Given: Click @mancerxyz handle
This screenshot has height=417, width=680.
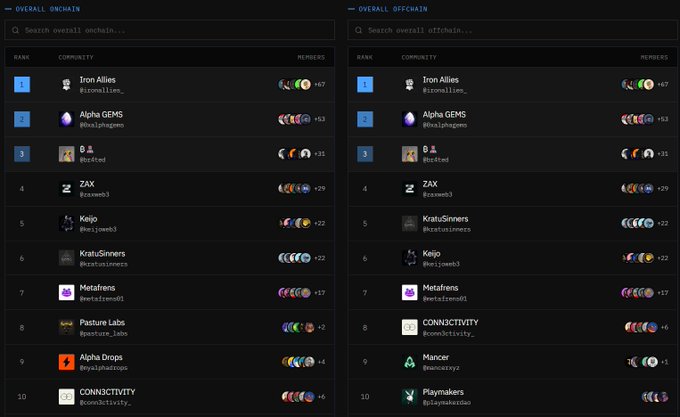Looking at the screenshot, I should pos(441,368).
